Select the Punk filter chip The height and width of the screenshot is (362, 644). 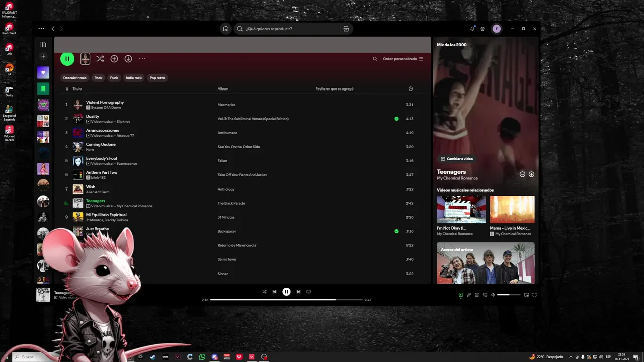tap(114, 78)
